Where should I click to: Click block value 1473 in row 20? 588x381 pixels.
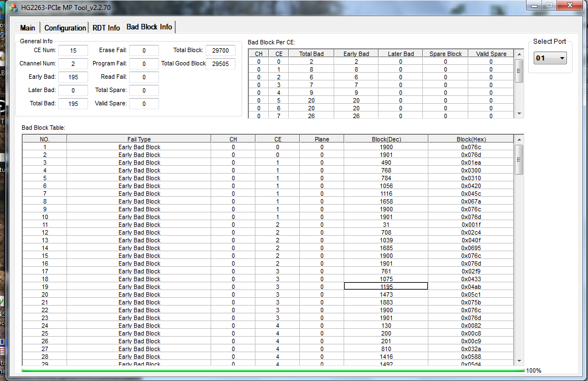[386, 294]
